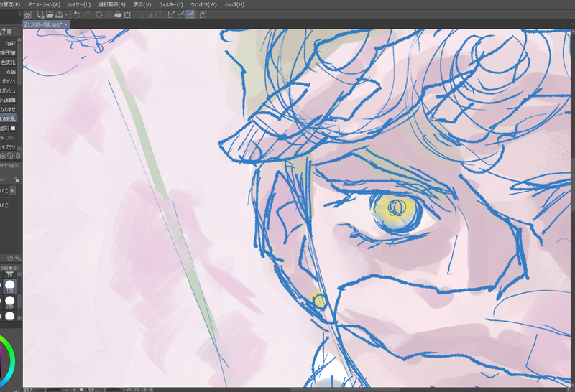Select the 色変化 sub tool
575x392 pixels.
tap(9, 62)
